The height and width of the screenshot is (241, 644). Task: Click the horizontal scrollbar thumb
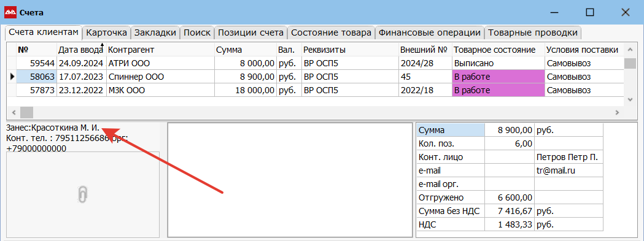click(x=26, y=112)
